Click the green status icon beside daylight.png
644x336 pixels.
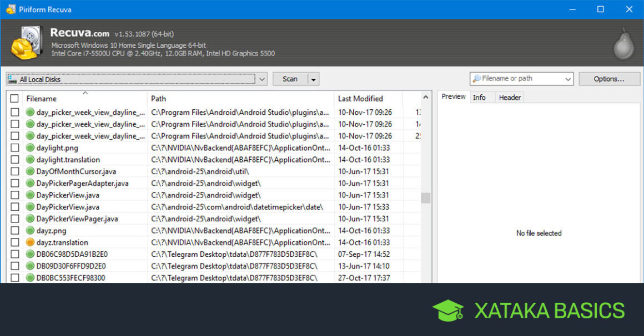tap(31, 148)
